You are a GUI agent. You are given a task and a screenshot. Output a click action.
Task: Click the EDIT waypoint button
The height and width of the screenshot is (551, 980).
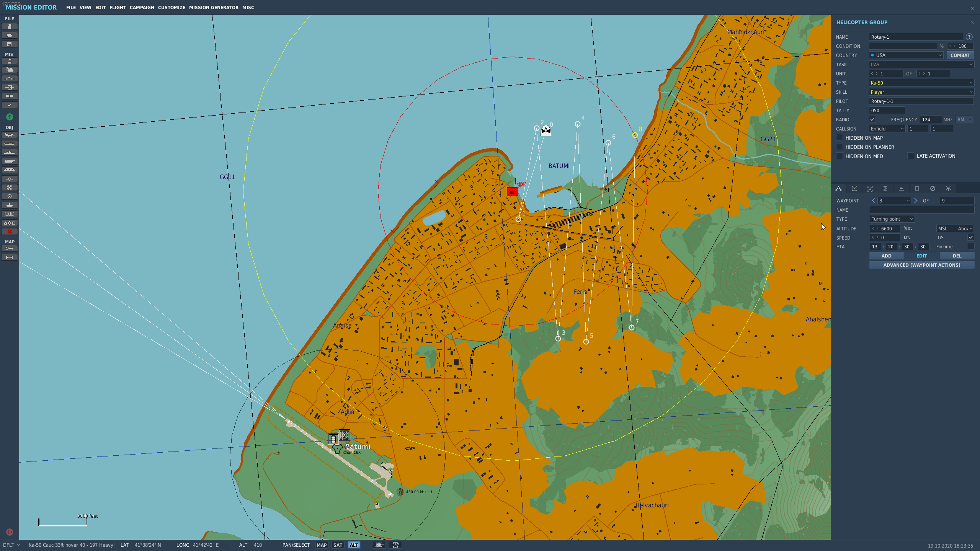tap(921, 256)
